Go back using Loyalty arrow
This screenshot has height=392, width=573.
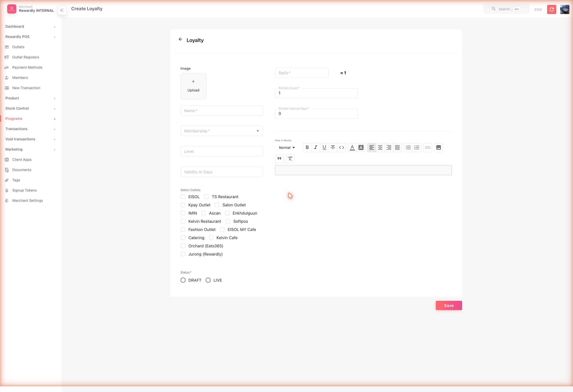(181, 39)
